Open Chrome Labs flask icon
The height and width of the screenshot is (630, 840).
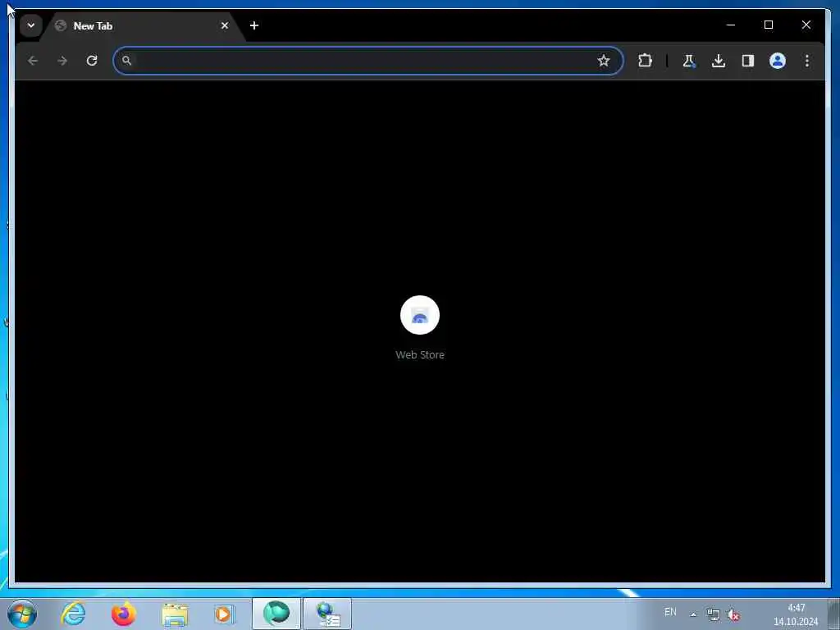(x=689, y=61)
